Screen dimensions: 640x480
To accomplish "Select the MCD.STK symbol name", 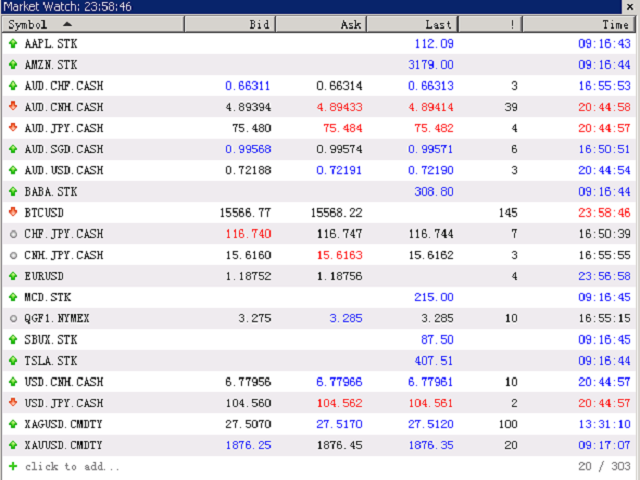I will [x=48, y=297].
